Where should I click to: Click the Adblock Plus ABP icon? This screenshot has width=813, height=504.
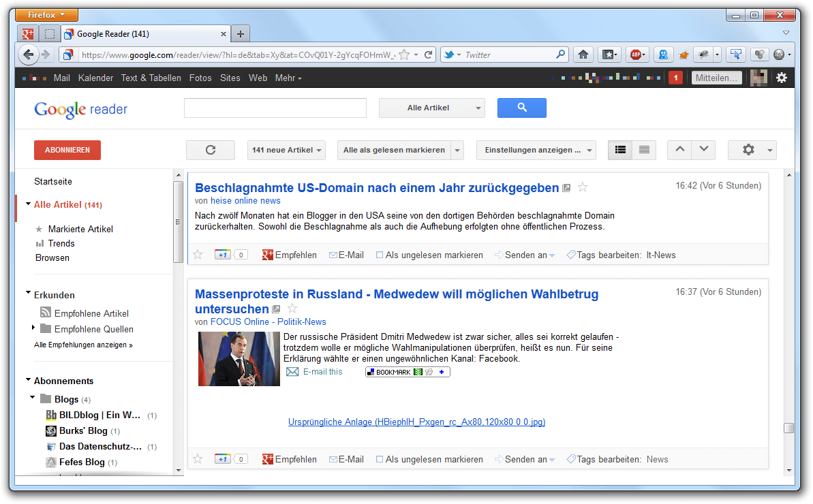click(x=637, y=54)
